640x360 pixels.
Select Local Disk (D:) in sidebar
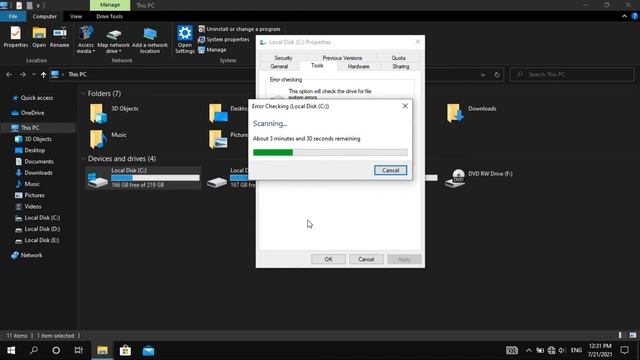click(38, 229)
